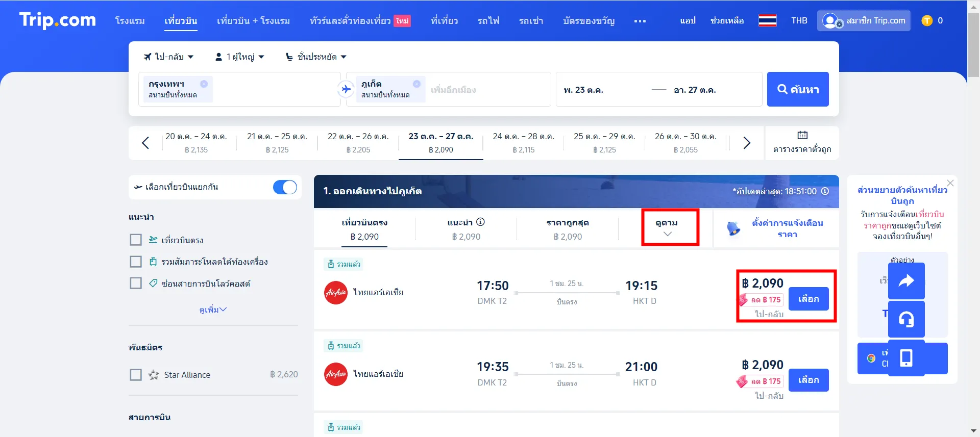Check the เที่ยวบินตรง direct flight filter
Screen dimensions: 980x437
136,240
